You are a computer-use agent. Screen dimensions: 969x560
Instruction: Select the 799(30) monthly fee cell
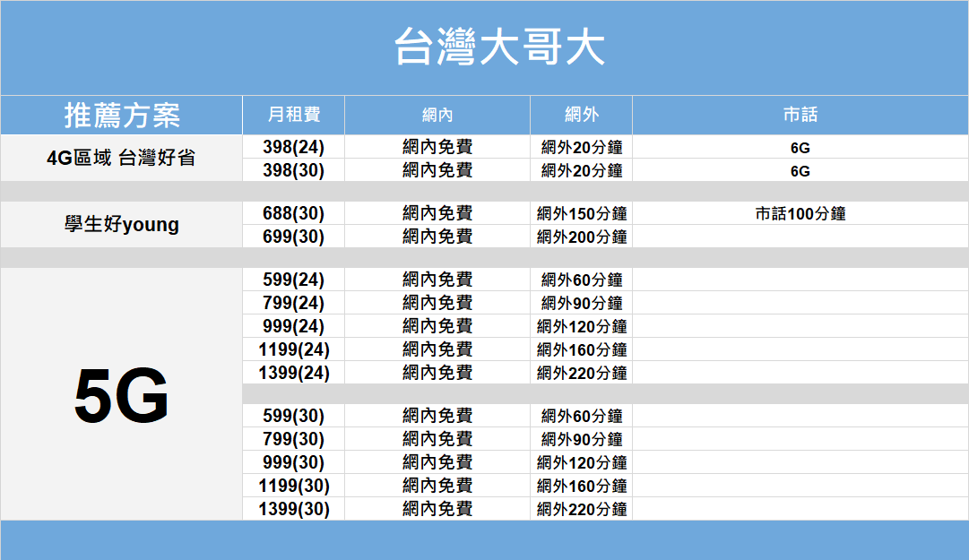(293, 439)
